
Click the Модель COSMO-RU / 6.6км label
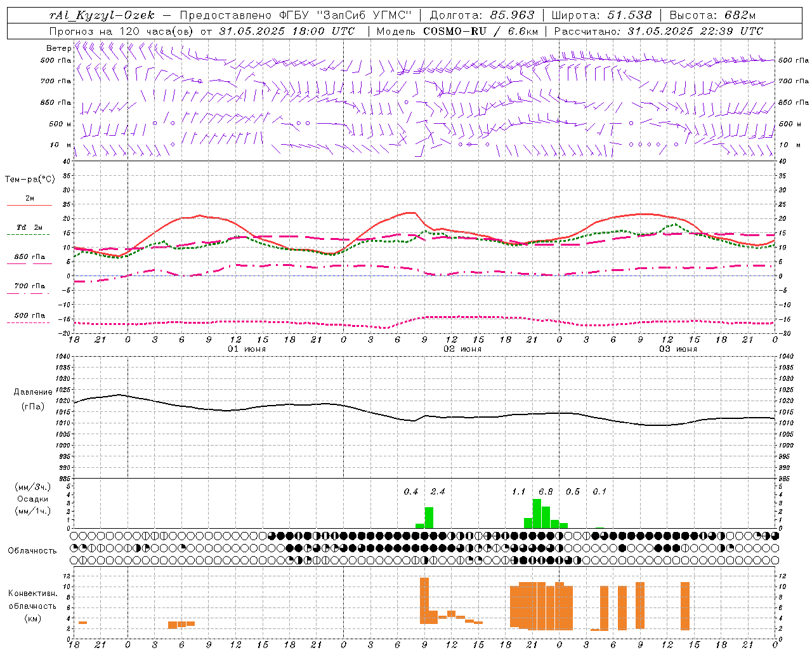point(457,31)
